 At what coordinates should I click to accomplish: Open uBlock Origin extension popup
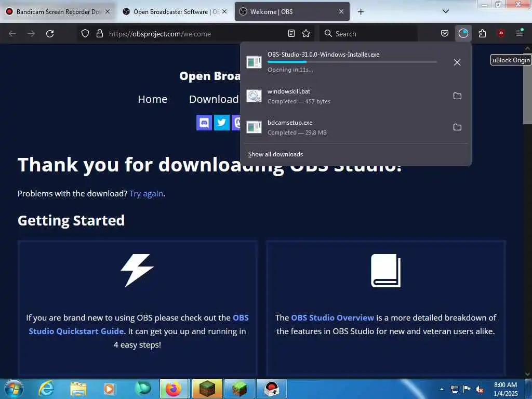click(500, 33)
